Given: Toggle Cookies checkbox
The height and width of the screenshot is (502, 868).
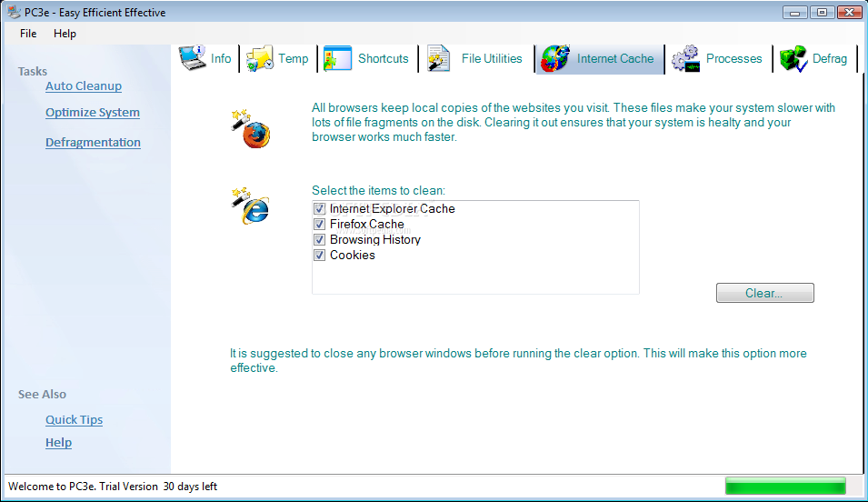Looking at the screenshot, I should click(x=319, y=256).
